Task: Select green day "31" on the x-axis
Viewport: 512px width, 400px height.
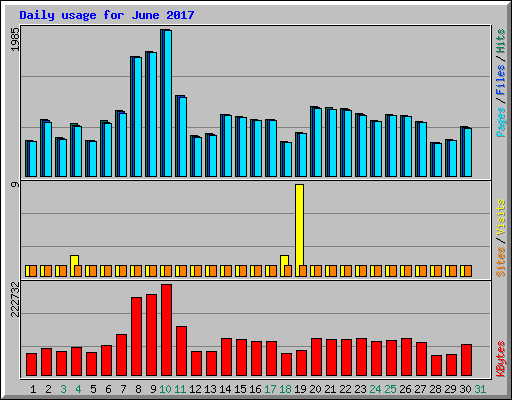Action: [480, 389]
